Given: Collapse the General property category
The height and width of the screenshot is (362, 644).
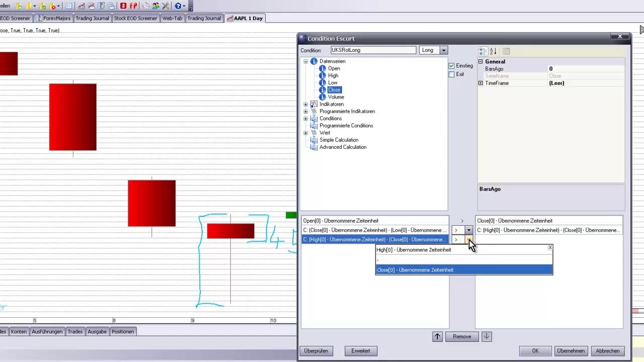Looking at the screenshot, I should pos(480,61).
